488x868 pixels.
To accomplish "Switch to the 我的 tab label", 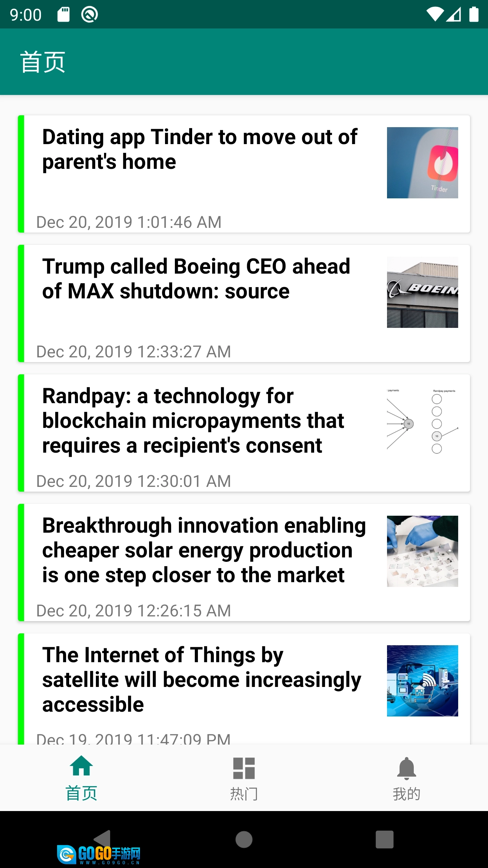I will point(406,794).
